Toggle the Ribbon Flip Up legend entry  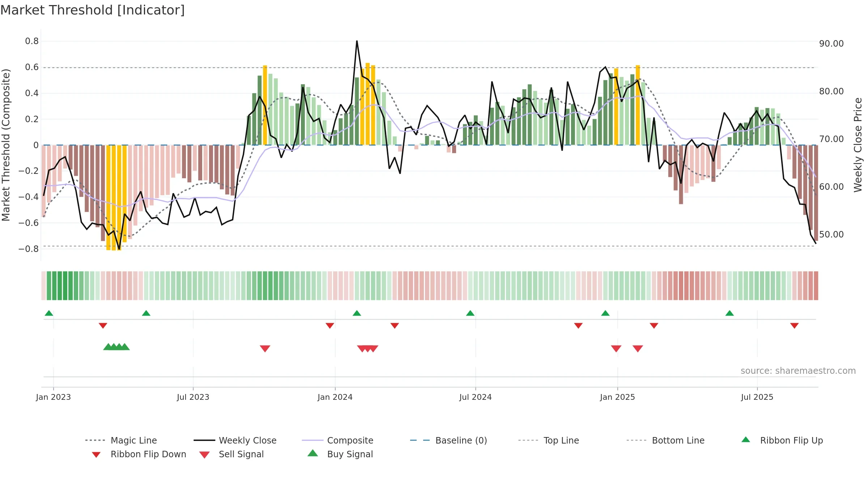click(782, 440)
